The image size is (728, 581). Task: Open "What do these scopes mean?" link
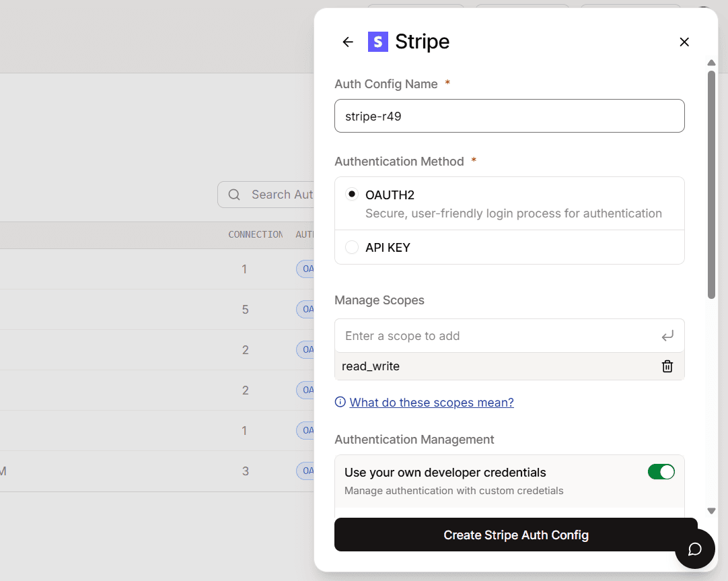[431, 403]
